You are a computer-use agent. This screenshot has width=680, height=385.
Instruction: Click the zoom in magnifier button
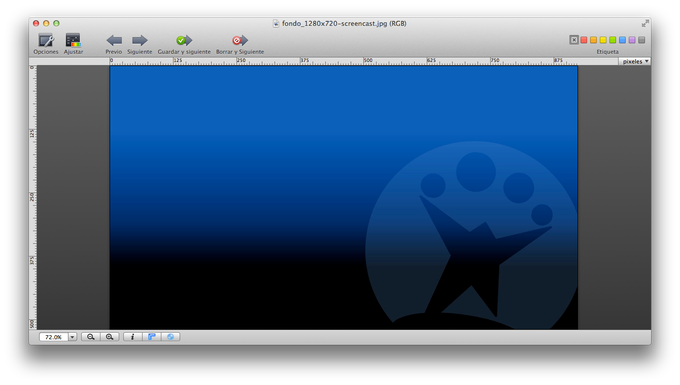tap(109, 337)
